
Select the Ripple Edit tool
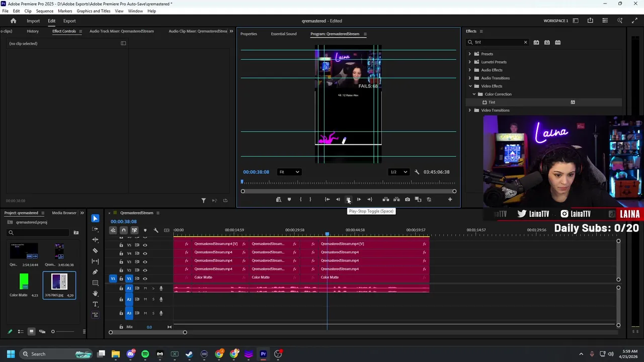[95, 239]
